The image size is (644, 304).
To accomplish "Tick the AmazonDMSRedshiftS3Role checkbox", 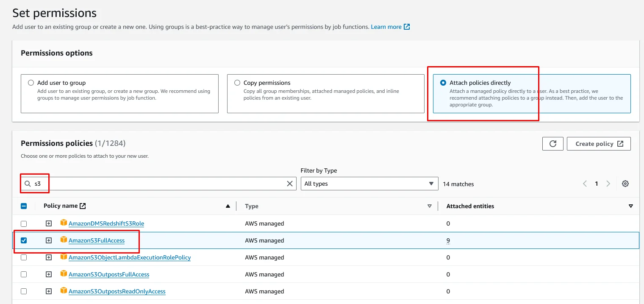I will tap(24, 223).
